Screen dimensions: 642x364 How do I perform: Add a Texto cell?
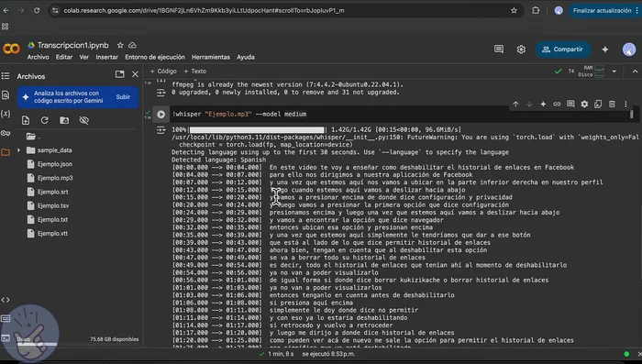(x=194, y=72)
